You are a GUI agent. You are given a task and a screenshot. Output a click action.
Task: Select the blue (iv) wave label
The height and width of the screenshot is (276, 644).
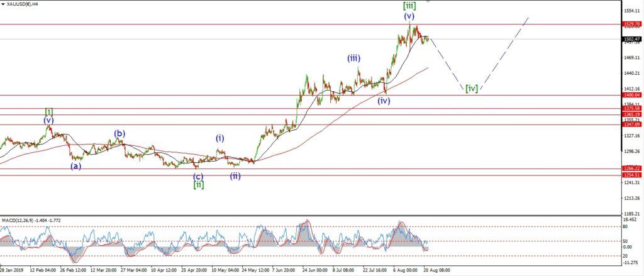pyautogui.click(x=384, y=100)
